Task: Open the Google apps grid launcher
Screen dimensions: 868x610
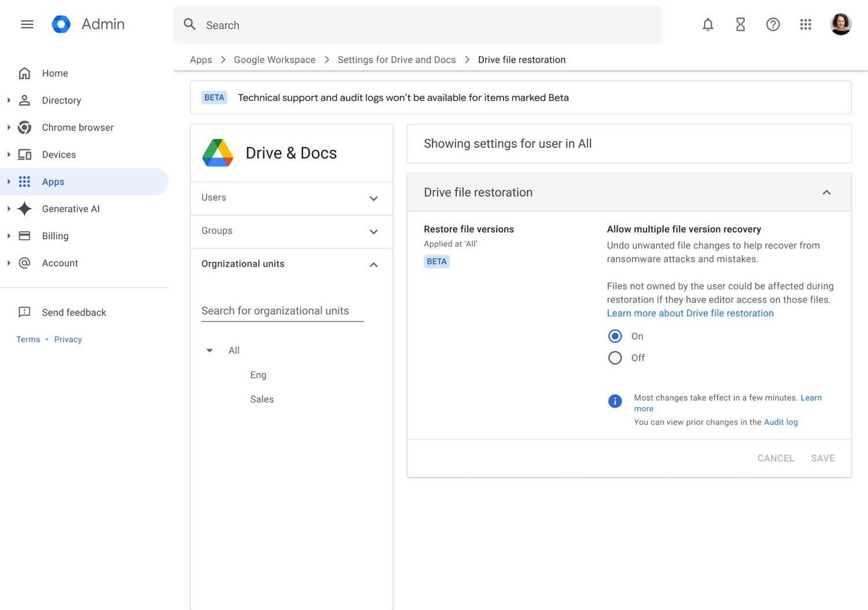Action: pyautogui.click(x=806, y=24)
